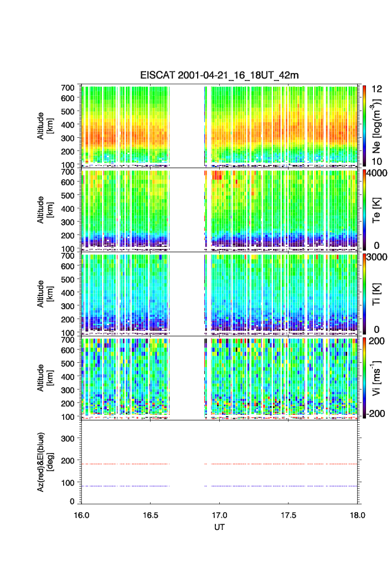The height and width of the screenshot is (588, 392).
Task: Click the plot title "EISCAT 2001-04-21_16_18UT_42m"
Action: click(219, 75)
